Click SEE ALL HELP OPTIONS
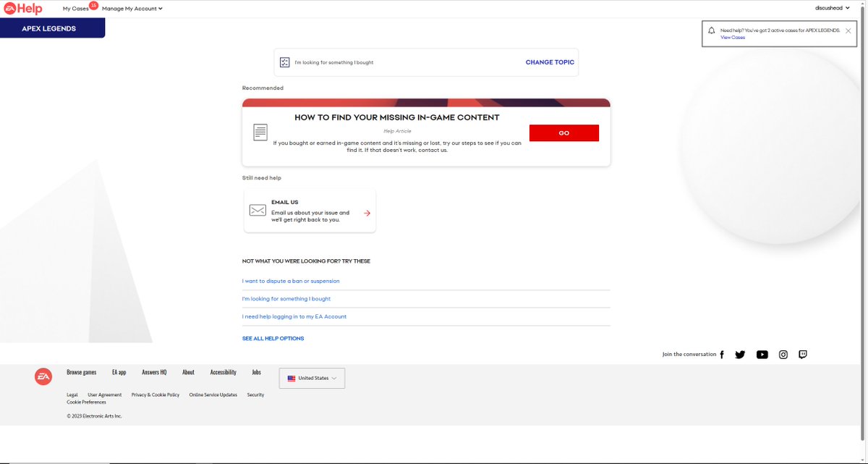 point(273,339)
